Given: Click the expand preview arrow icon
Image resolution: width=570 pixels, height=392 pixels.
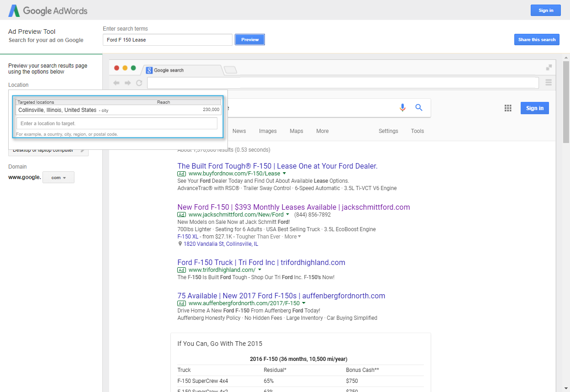Looking at the screenshot, I should tap(549, 67).
